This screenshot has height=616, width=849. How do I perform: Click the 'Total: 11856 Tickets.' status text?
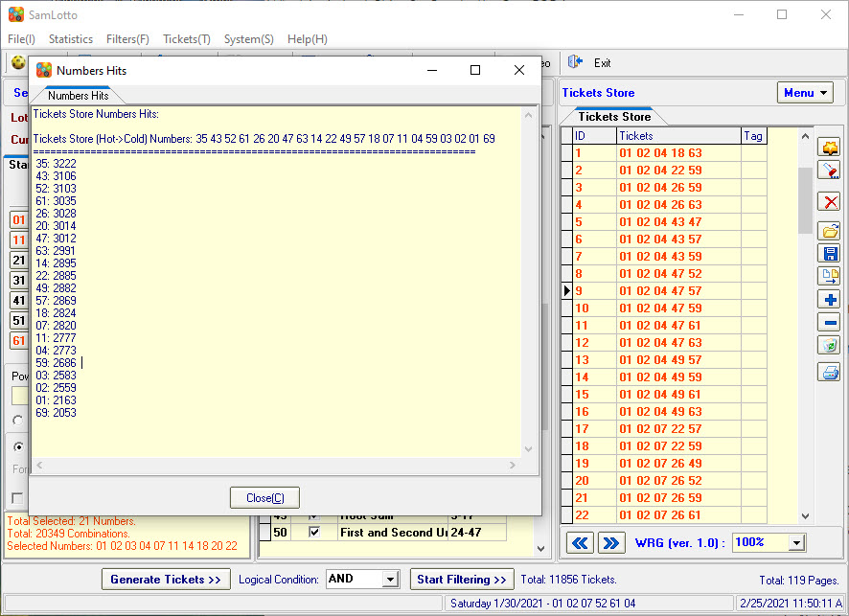[568, 580]
